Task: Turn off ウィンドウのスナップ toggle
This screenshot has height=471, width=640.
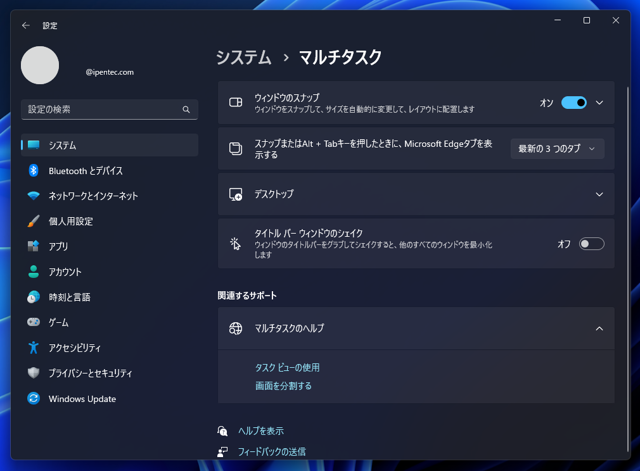Action: click(574, 102)
